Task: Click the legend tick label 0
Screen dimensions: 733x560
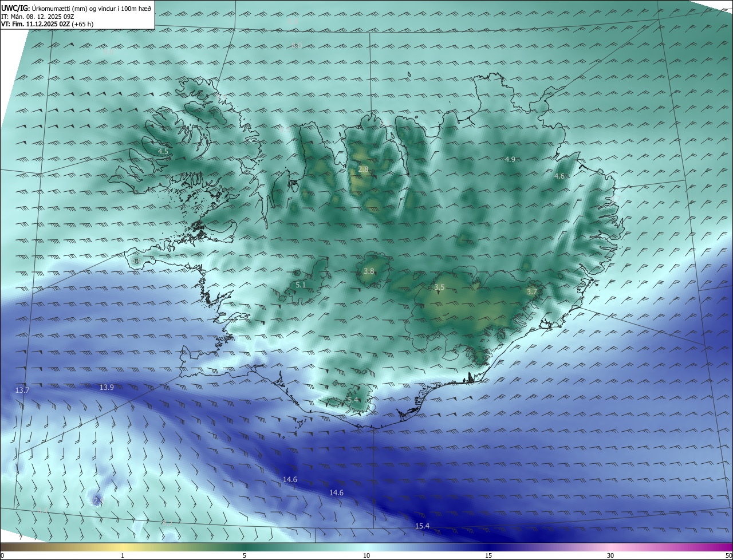Action: [x=2, y=556]
